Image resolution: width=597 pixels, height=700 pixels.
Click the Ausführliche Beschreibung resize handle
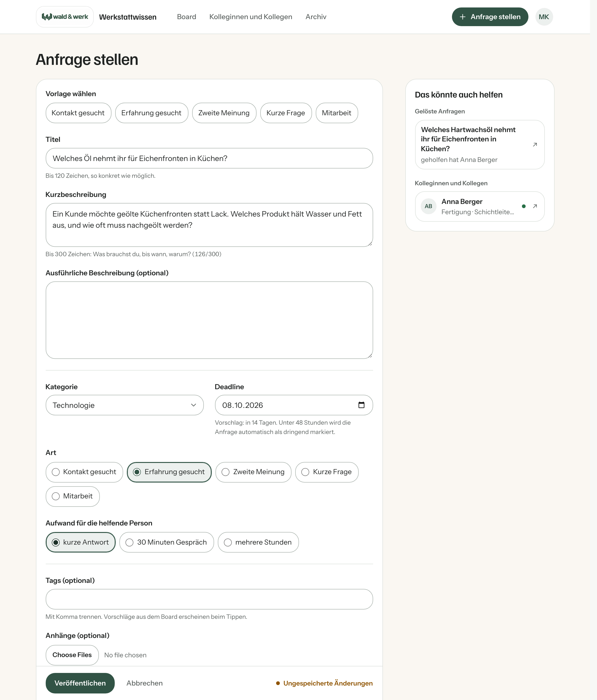[x=370, y=355]
